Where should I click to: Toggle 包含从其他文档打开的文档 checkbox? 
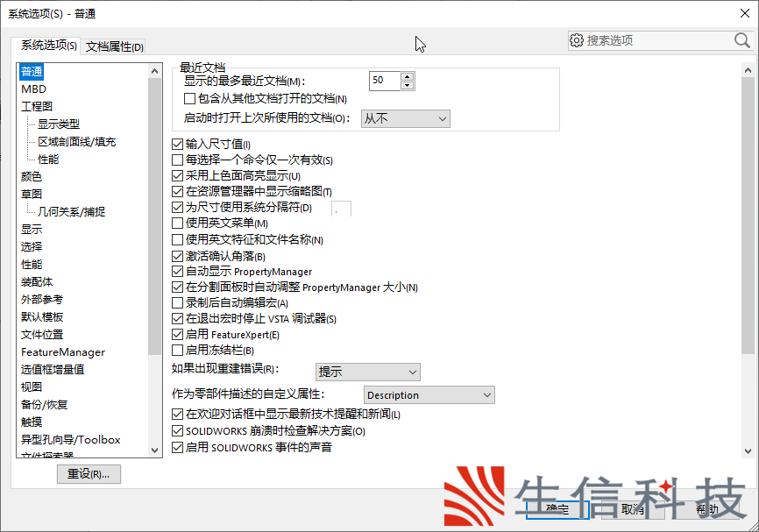[x=189, y=99]
